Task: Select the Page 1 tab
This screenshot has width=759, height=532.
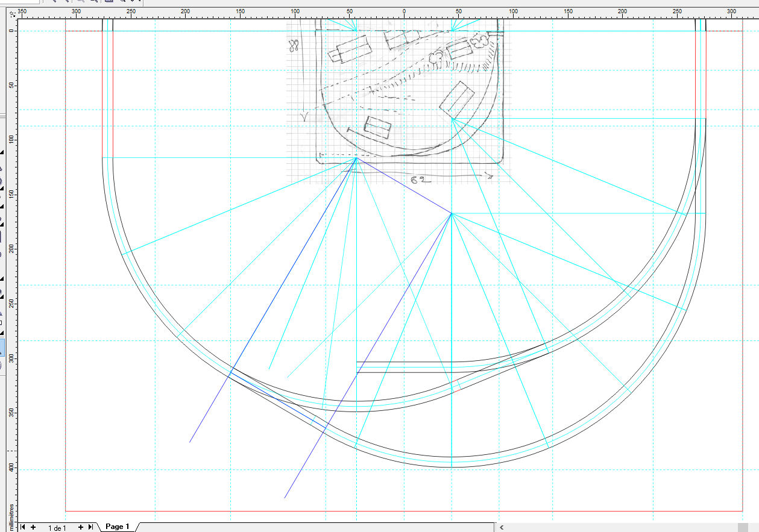Action: point(118,527)
